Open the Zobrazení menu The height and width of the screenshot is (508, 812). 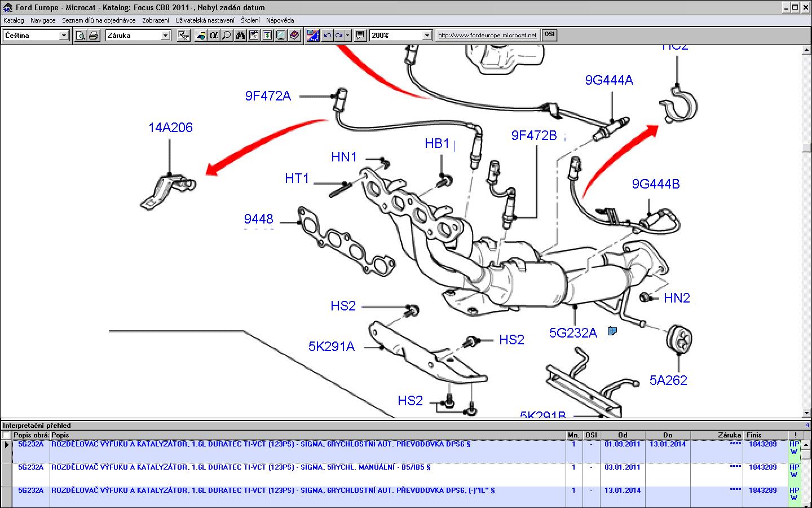(x=155, y=20)
